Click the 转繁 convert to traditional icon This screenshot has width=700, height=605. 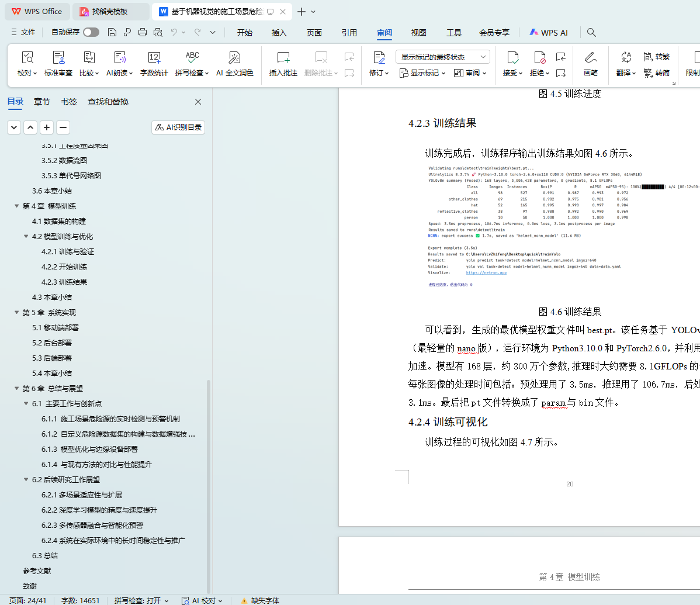click(656, 57)
